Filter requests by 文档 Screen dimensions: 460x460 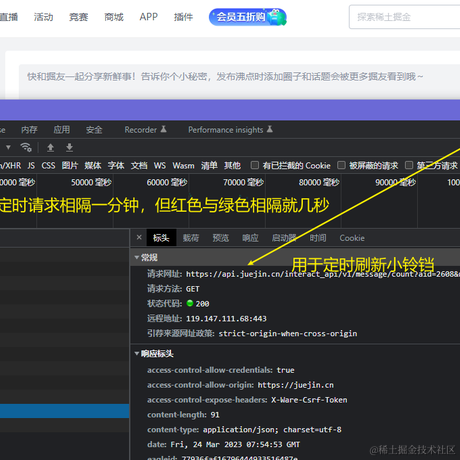coord(139,166)
